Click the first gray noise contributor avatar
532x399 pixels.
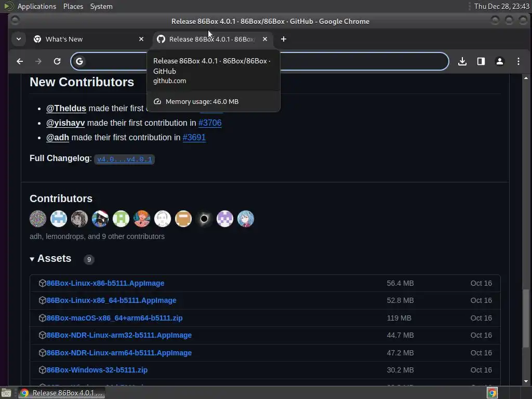[x=37, y=219]
